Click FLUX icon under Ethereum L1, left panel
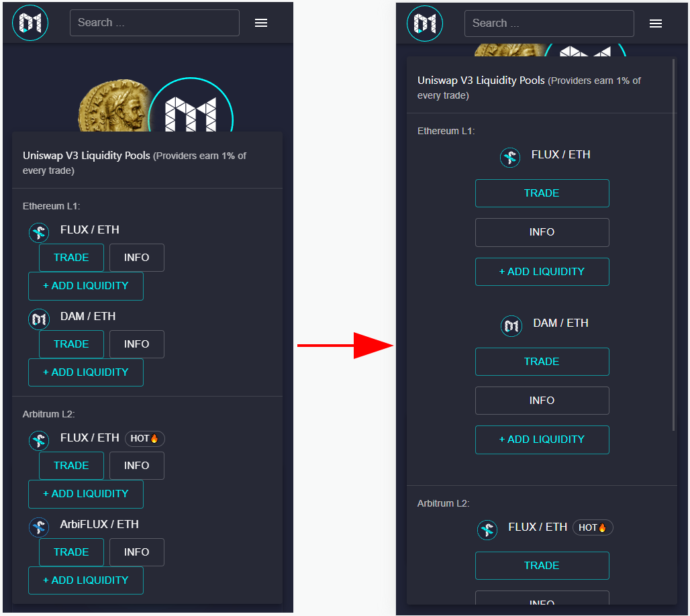690x616 pixels. (x=39, y=232)
